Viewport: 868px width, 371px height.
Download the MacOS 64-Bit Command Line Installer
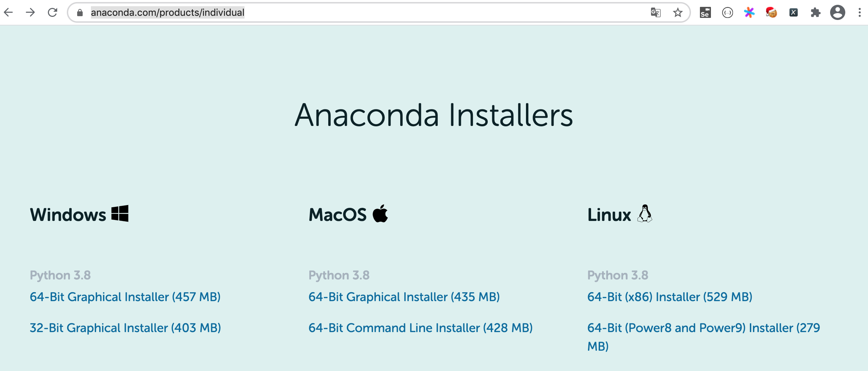coord(420,328)
